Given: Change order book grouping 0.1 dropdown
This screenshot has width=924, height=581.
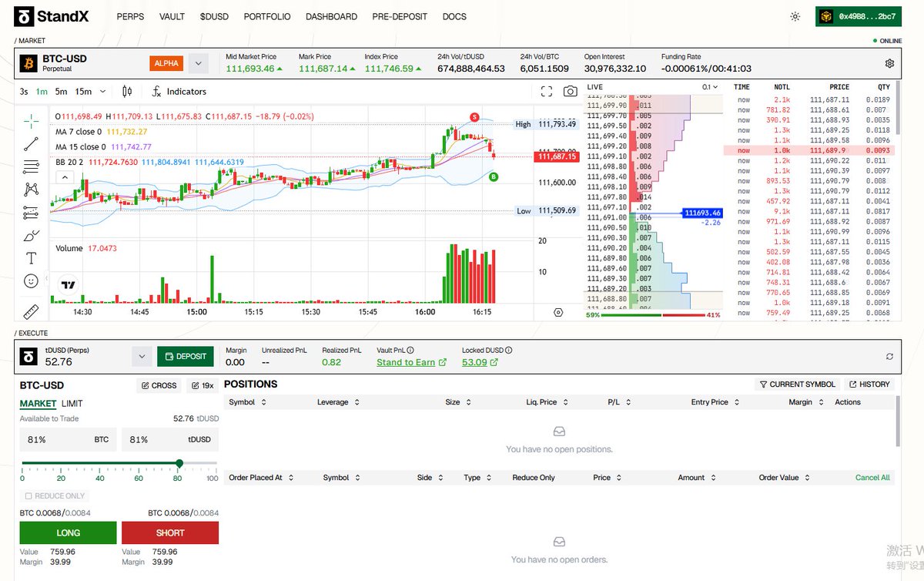Looking at the screenshot, I should pyautogui.click(x=709, y=87).
